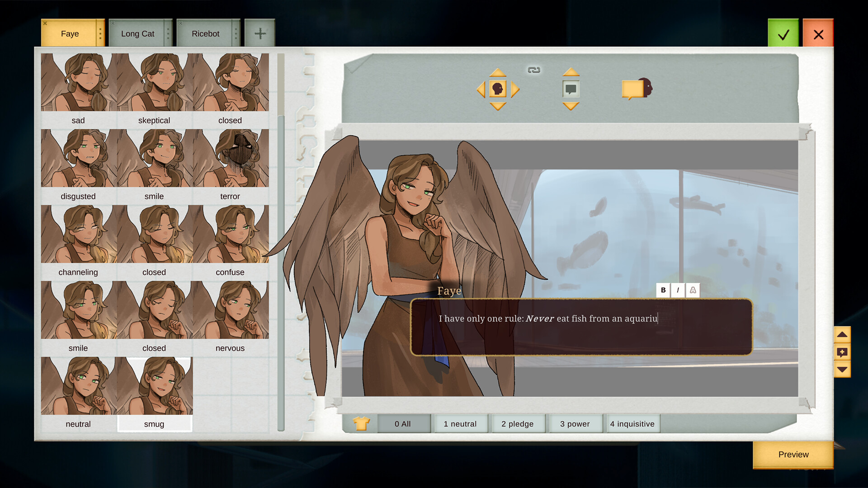Click the A text color button near the dialogue box
The width and height of the screenshot is (868, 488).
tap(693, 291)
